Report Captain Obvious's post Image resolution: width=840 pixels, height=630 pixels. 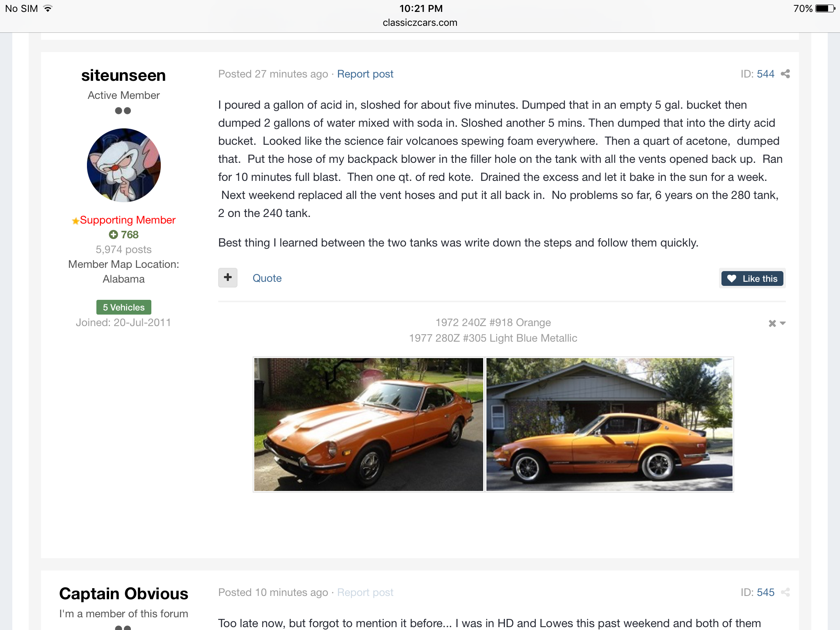(365, 592)
